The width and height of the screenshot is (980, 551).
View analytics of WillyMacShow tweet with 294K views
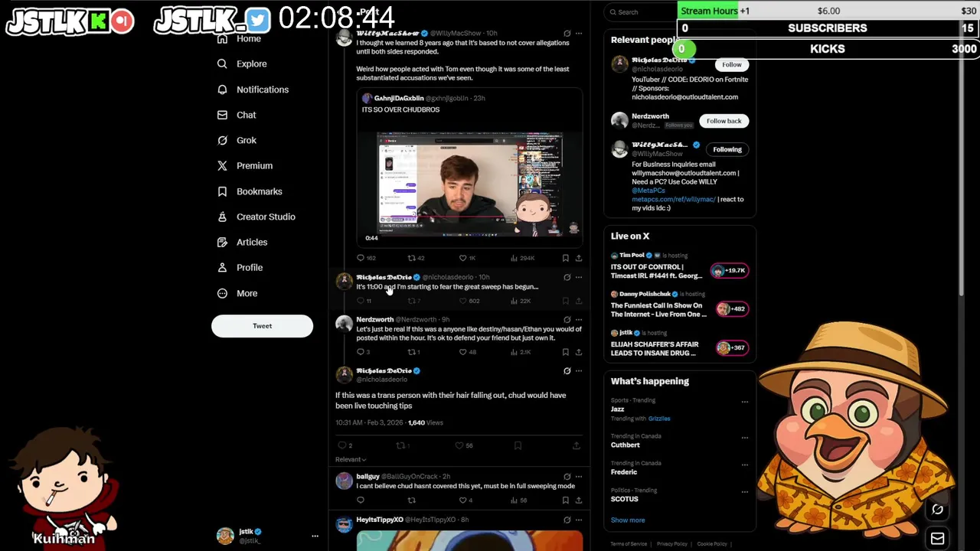523,259
